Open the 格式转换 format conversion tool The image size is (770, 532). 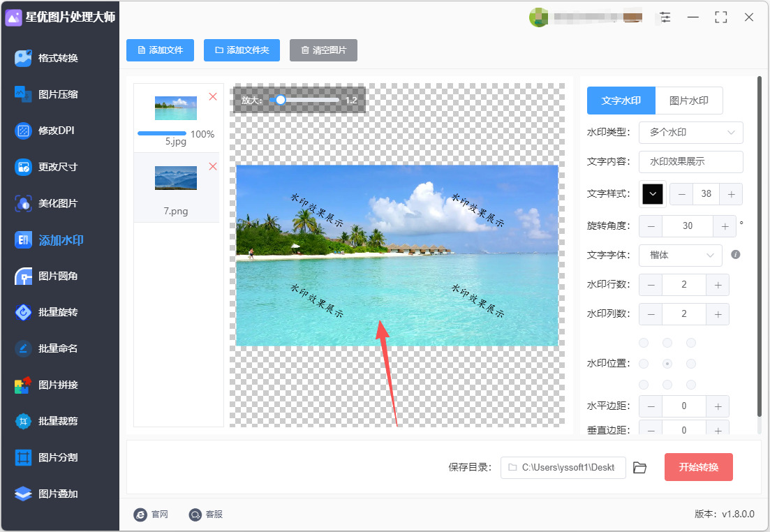pos(47,58)
